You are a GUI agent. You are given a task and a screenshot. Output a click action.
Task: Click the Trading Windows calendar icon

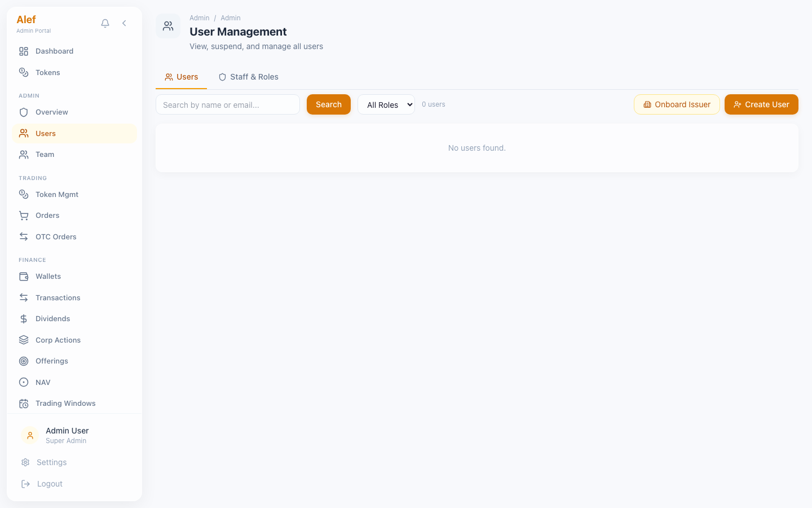tap(23, 403)
